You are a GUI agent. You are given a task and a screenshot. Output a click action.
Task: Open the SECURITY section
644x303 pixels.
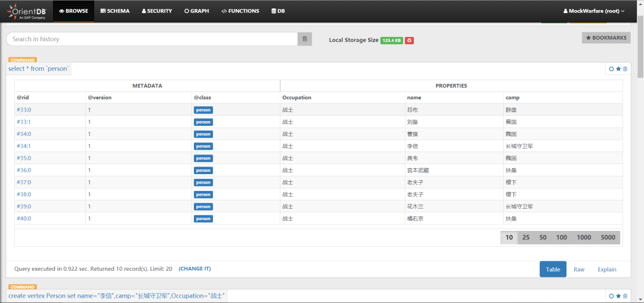157,11
